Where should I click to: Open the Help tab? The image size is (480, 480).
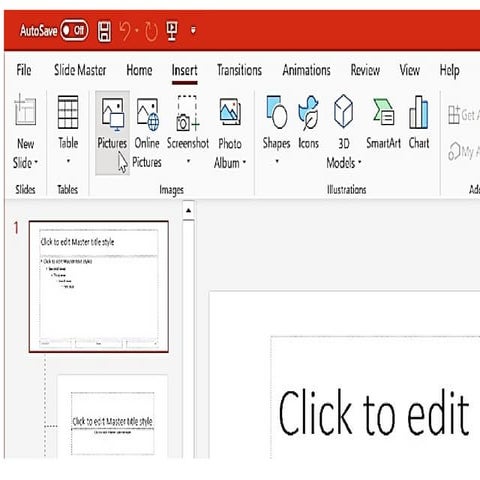point(449,71)
